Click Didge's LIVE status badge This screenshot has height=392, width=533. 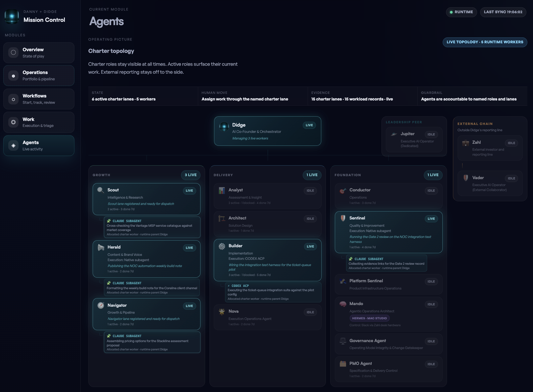pos(309,125)
